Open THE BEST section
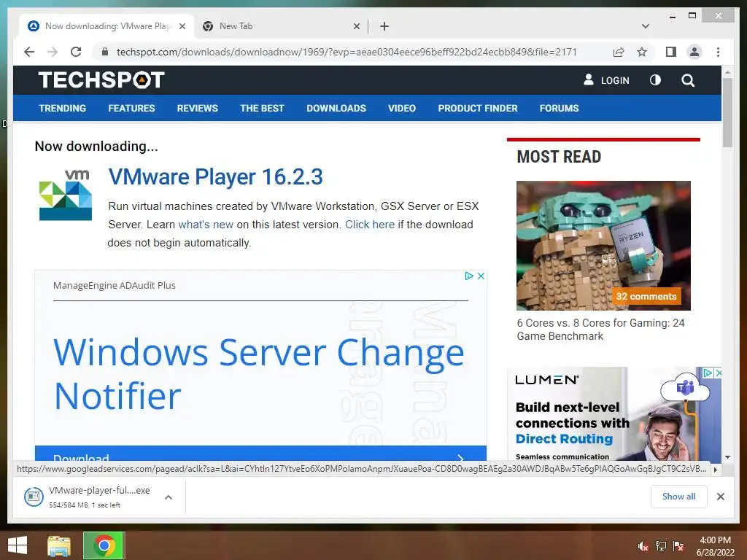Screen dimensions: 747x560 [262, 108]
